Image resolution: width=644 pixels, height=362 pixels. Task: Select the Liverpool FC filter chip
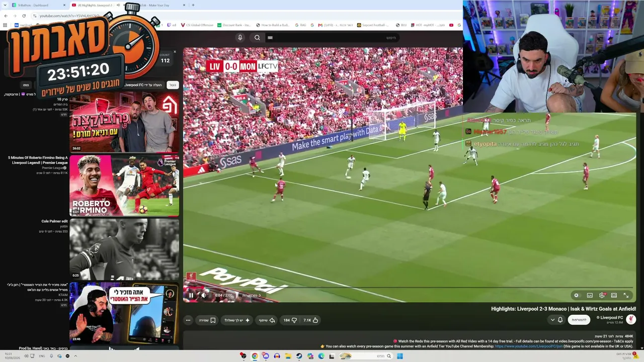pyautogui.click(x=143, y=85)
